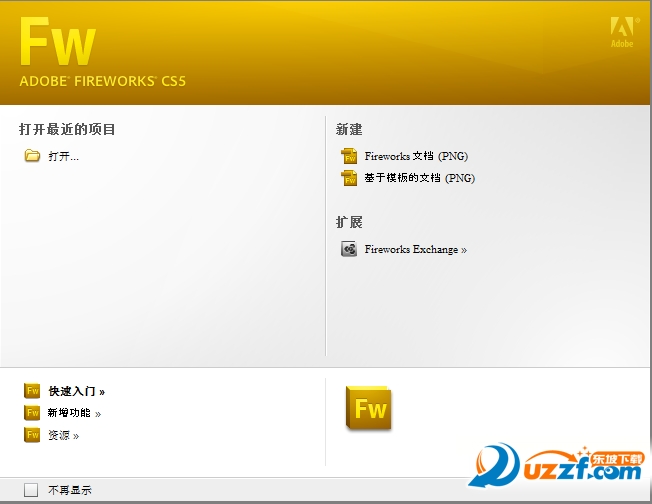Click the 扩展 heading
The height and width of the screenshot is (504, 652).
pyautogui.click(x=349, y=222)
